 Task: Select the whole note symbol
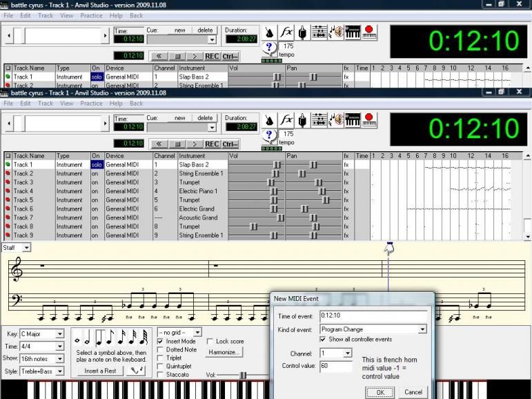click(x=77, y=340)
